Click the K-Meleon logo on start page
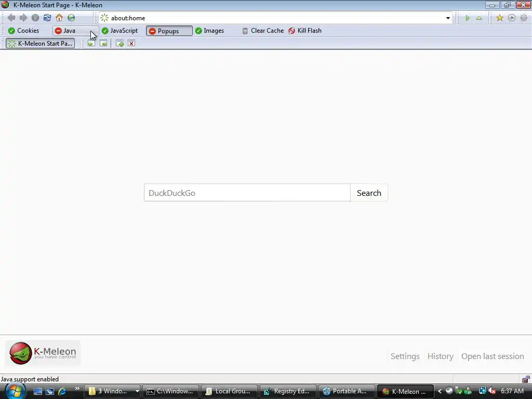Screen dimensions: 532x399 tap(43, 353)
